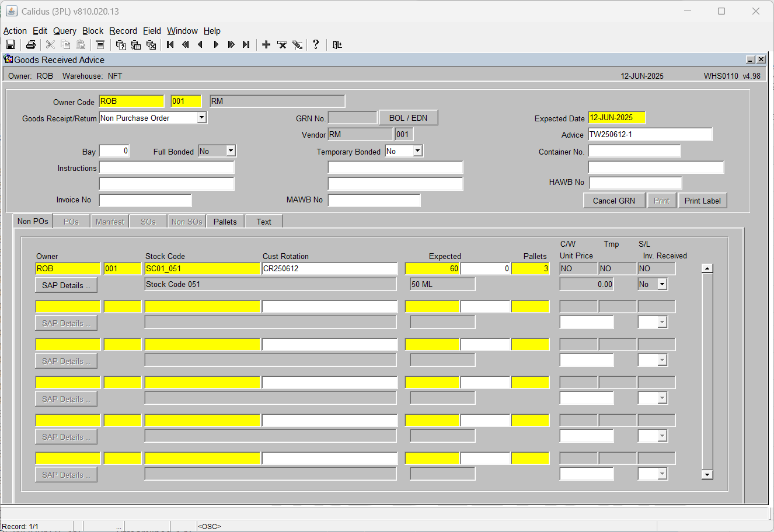Click the Insert Record plus icon

(x=266, y=45)
